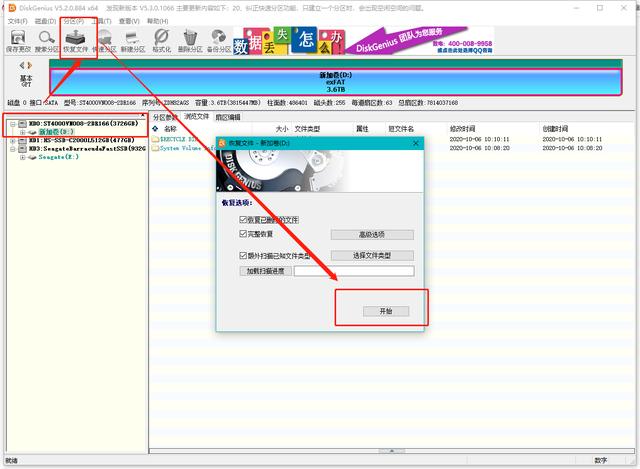Go to previous disk with left arrow
Viewport: 640px width, 469px height.
pos(22,65)
